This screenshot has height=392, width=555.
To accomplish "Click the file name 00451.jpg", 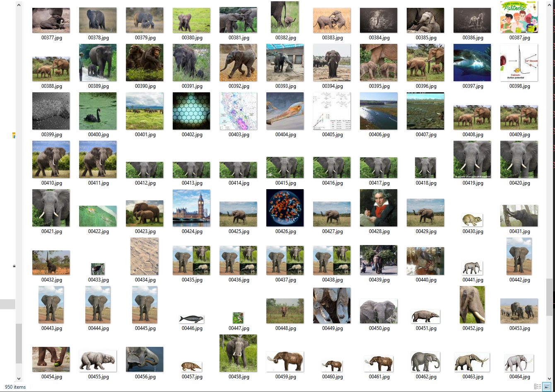I will [x=426, y=328].
